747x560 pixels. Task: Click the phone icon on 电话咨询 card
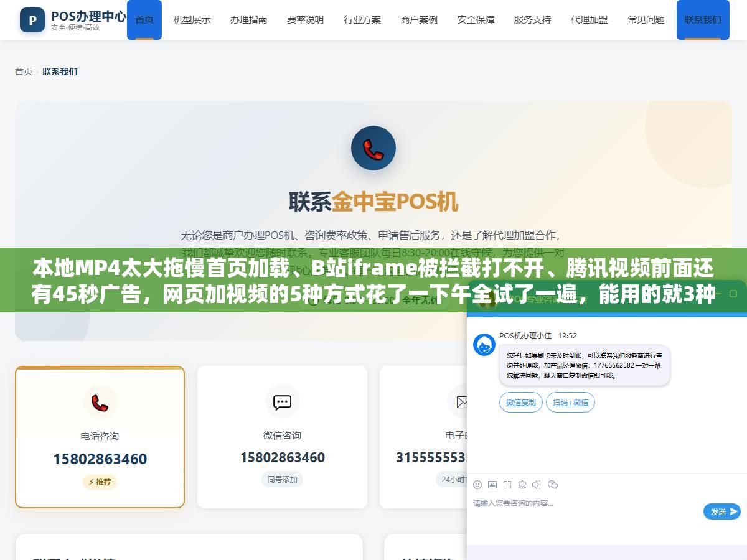(100, 402)
